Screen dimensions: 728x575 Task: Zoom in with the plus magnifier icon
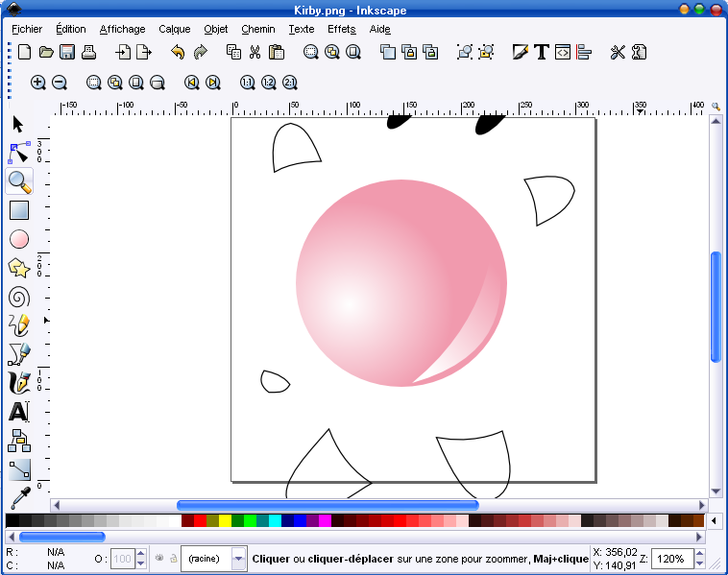[38, 83]
